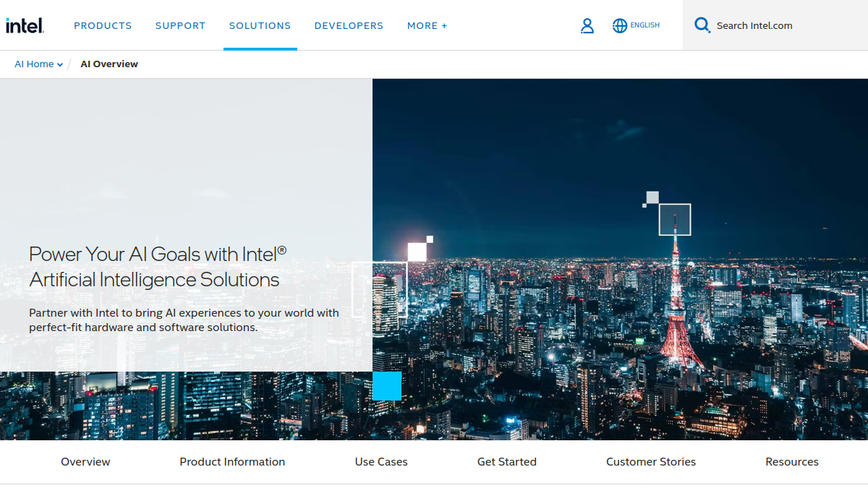
Task: Change language from English
Action: point(645,25)
